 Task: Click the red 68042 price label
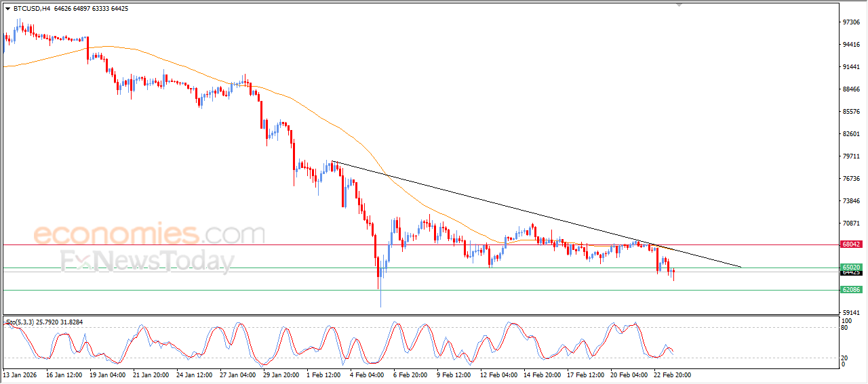click(x=851, y=244)
